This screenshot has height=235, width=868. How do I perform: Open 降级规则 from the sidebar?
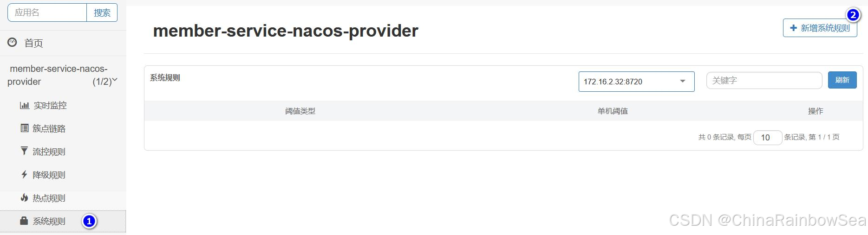(x=49, y=175)
